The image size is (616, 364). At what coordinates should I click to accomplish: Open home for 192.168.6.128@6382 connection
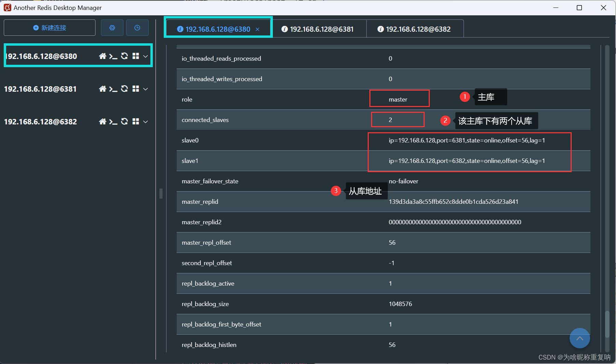[102, 122]
